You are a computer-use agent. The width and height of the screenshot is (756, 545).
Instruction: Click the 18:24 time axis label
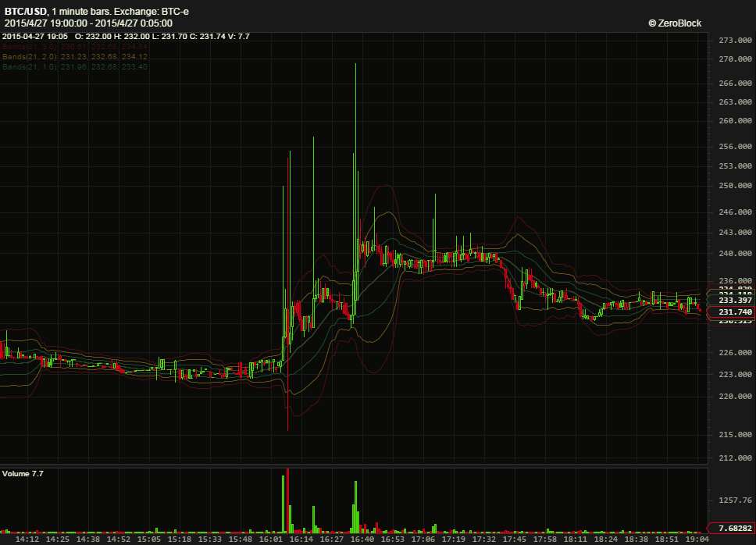coord(605,540)
